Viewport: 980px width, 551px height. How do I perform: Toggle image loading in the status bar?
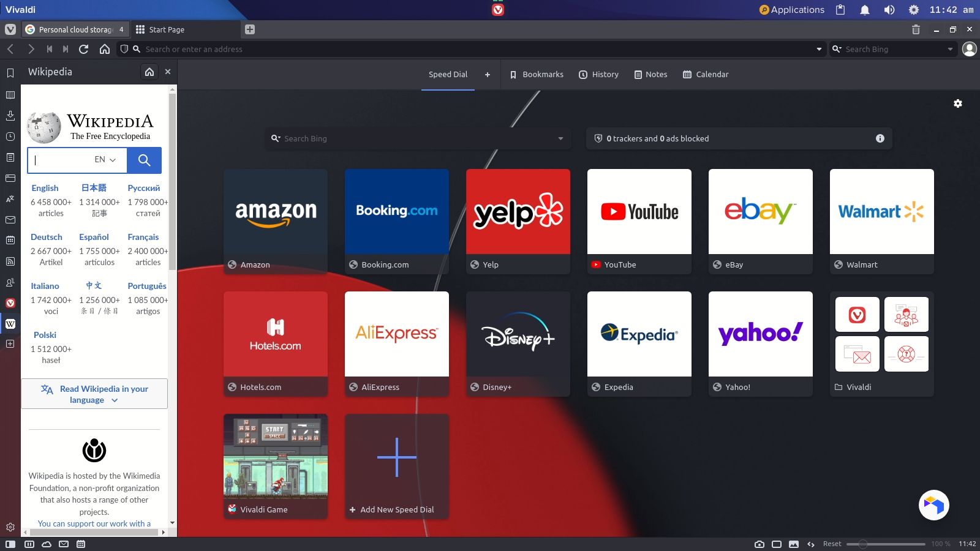tap(794, 544)
